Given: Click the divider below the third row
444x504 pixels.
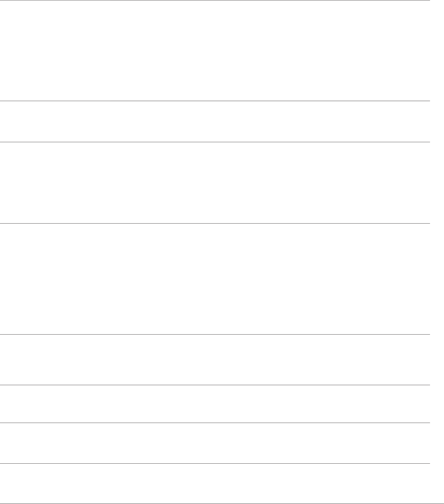Looking at the screenshot, I should point(215,223).
